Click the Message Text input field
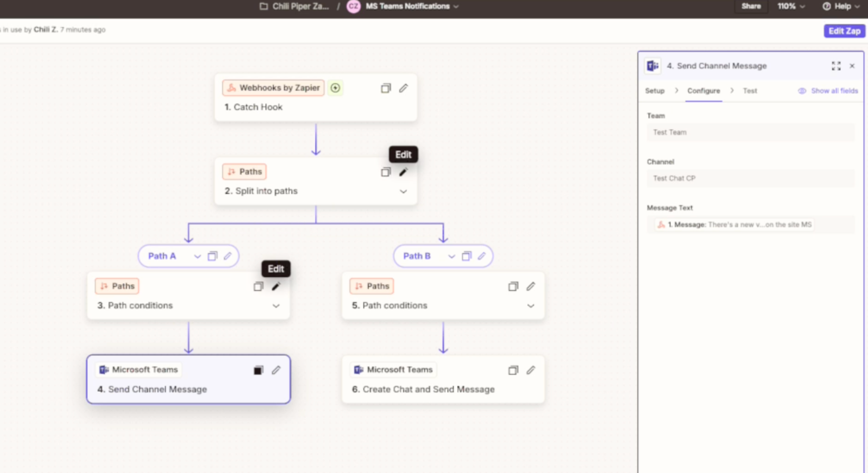 [x=750, y=225]
